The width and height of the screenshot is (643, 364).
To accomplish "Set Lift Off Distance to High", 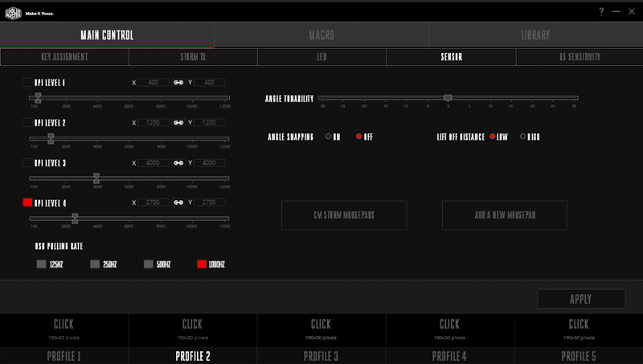I will (x=523, y=137).
